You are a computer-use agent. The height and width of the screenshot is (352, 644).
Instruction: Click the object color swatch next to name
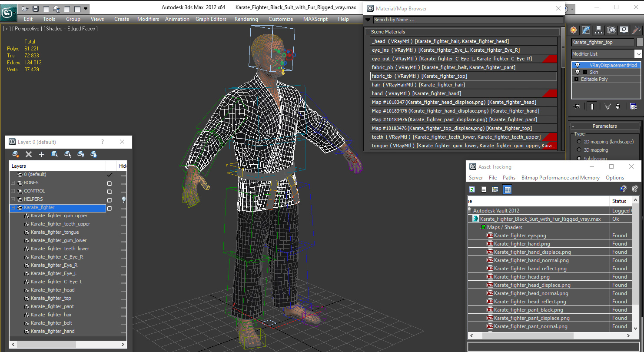tap(640, 42)
